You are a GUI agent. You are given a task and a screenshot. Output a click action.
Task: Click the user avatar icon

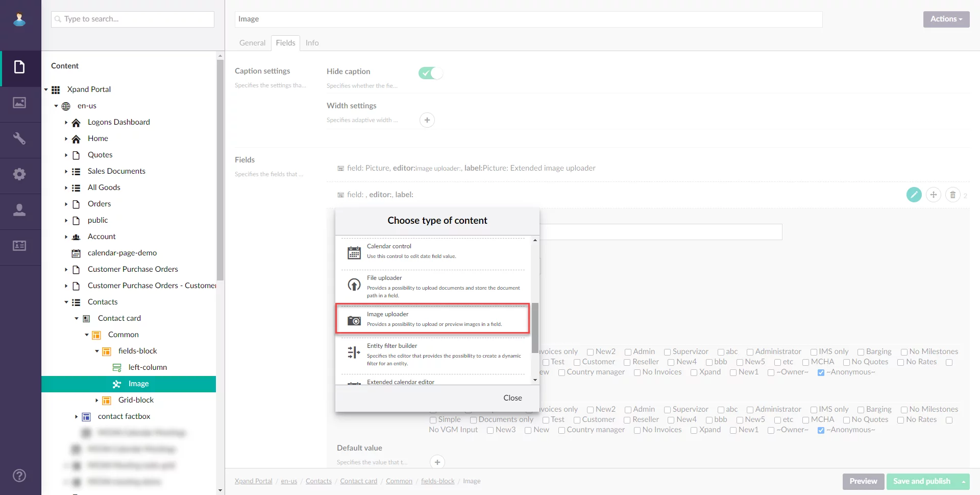tap(19, 19)
